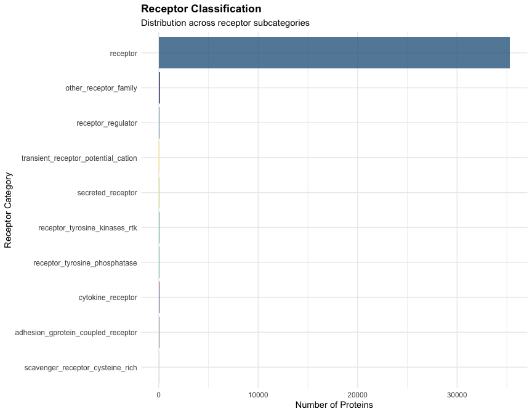Screen dimensions: 532x414
Task: Click the 'Receptor Classification' chart title
Action: click(x=201, y=9)
